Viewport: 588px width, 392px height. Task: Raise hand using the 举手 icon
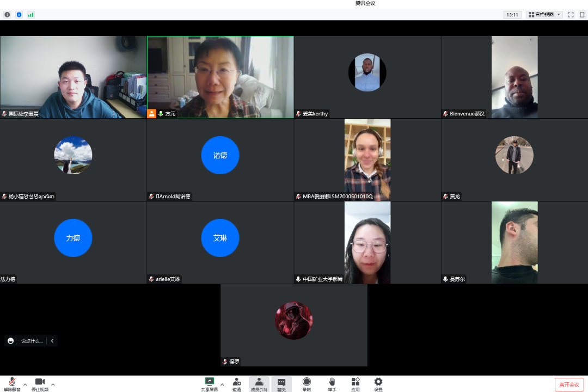(332, 384)
